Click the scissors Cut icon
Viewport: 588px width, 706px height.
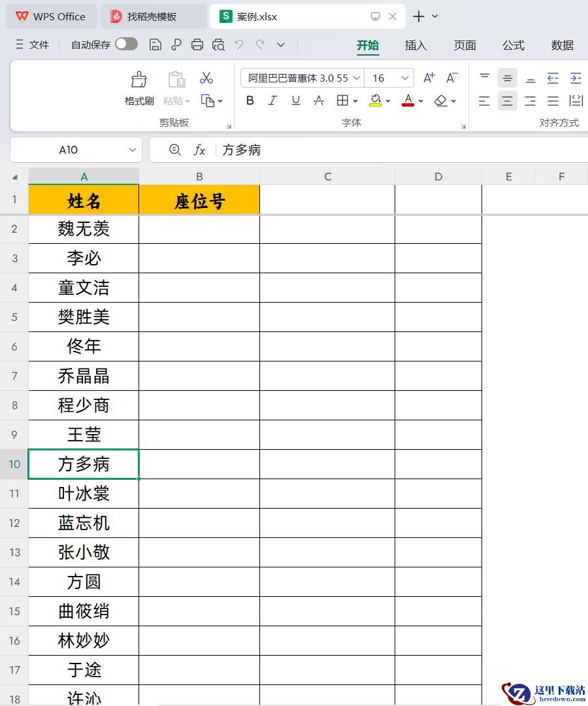(x=206, y=78)
